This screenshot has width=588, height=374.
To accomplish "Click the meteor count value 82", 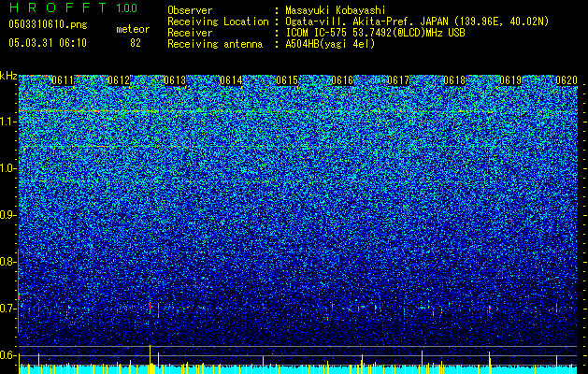I will point(136,43).
